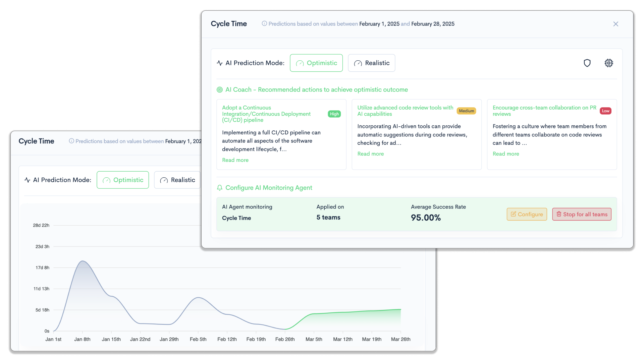Click the Configure button for the AI agent
This screenshot has width=644, height=362.
click(527, 214)
